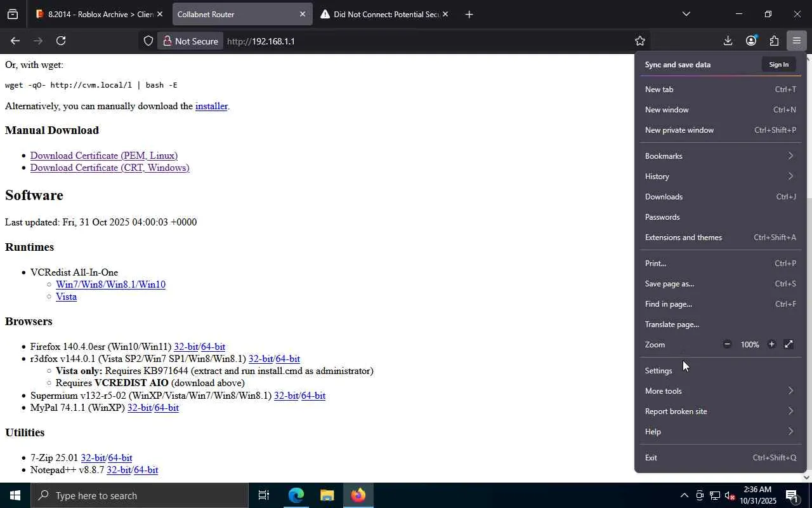Open Task View on the taskbar
This screenshot has height=508, width=812.
264,495
